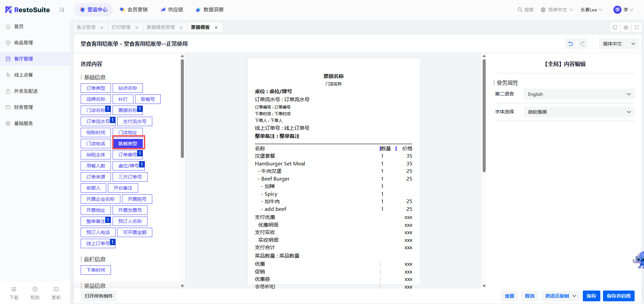Viewport: 644px width, 304px height.
Task: Switch to the 票据模板管理 tab
Action: (161, 27)
